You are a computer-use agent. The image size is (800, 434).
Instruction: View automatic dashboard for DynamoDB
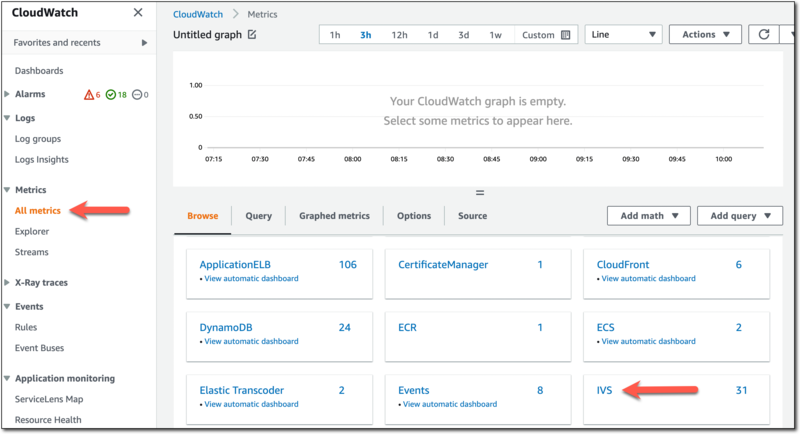251,341
